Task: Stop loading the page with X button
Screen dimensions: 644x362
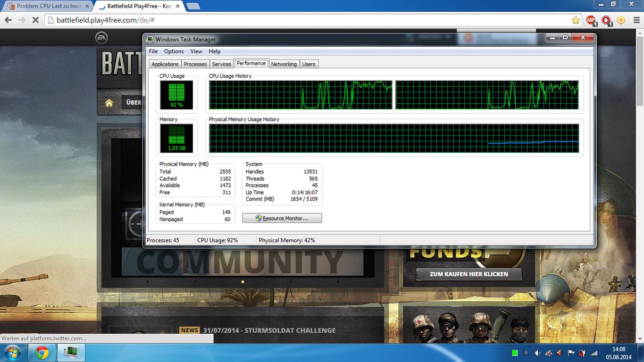Action: [x=36, y=20]
